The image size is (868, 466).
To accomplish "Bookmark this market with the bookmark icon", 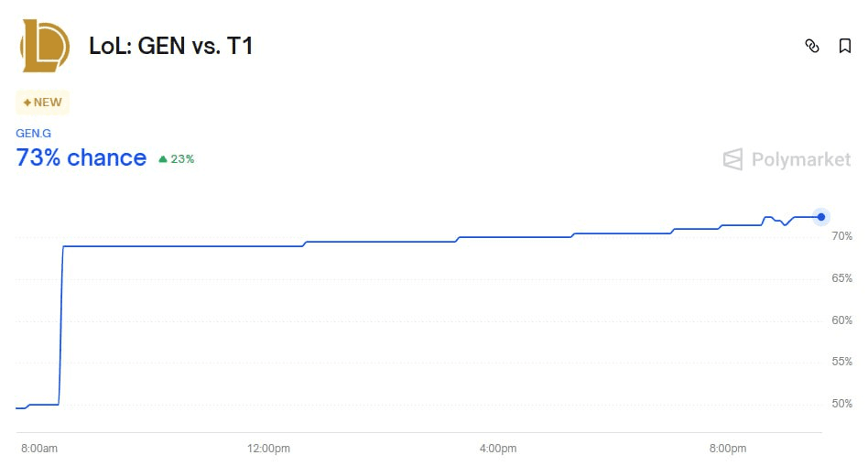I will click(x=845, y=46).
